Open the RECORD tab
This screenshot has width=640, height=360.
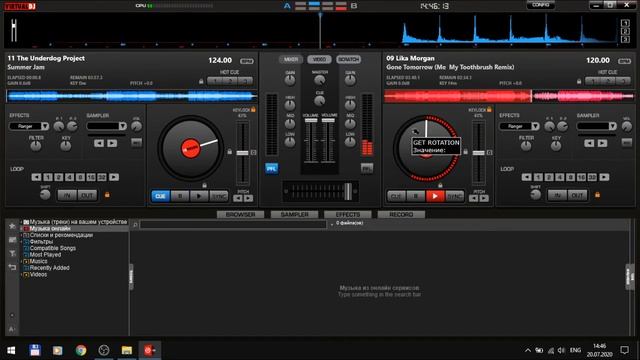pos(401,214)
